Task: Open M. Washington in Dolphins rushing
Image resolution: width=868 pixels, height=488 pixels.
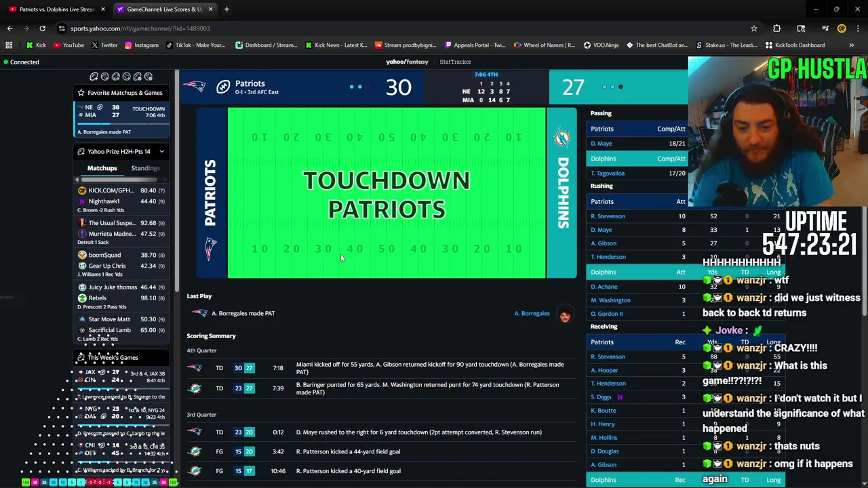Action: pos(610,300)
